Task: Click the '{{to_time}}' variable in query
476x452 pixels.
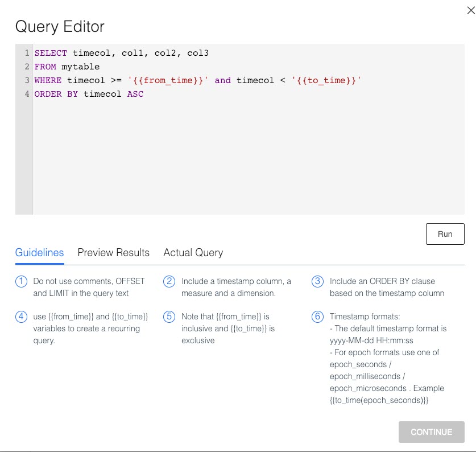Action: click(x=326, y=80)
